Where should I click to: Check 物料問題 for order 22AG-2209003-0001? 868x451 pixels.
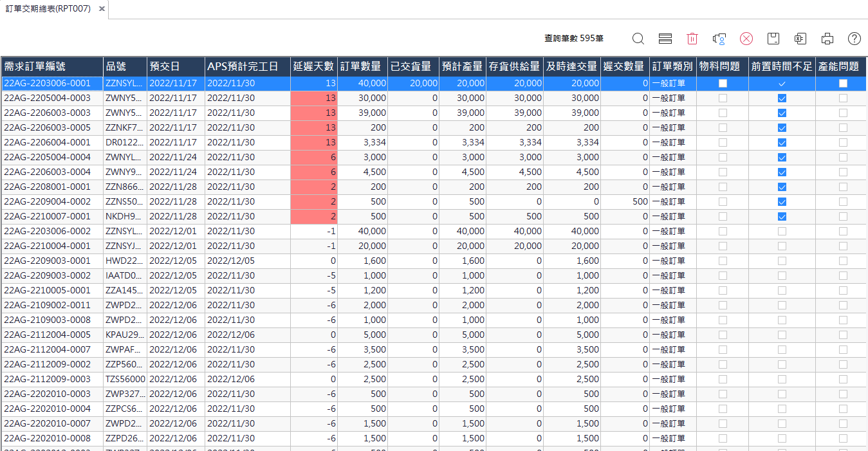tap(723, 261)
